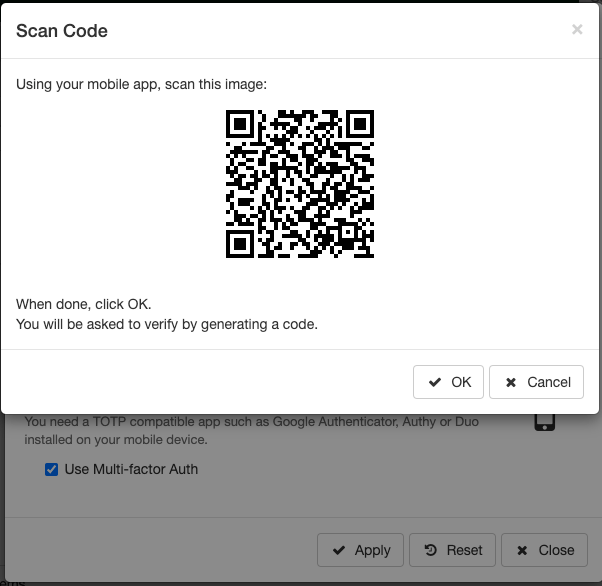Click the "You will be asked to verify" text
Image resolution: width=602 pixels, height=586 pixels.
[166, 324]
